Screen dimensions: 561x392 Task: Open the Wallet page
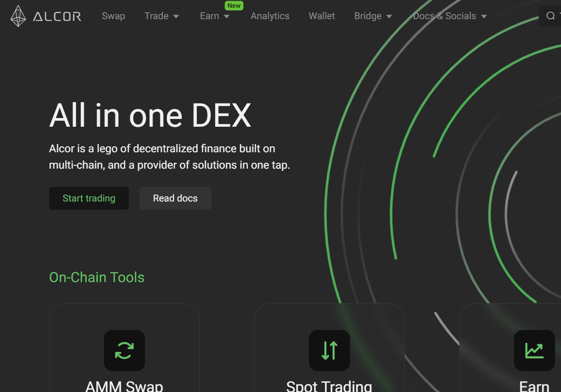322,16
